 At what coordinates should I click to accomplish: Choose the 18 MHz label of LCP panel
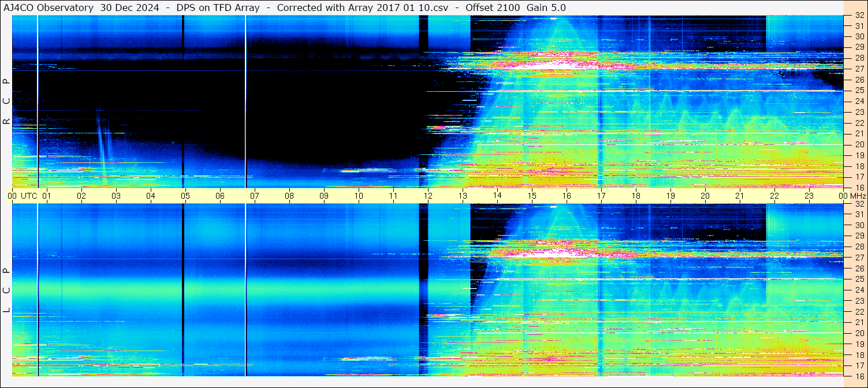point(859,355)
